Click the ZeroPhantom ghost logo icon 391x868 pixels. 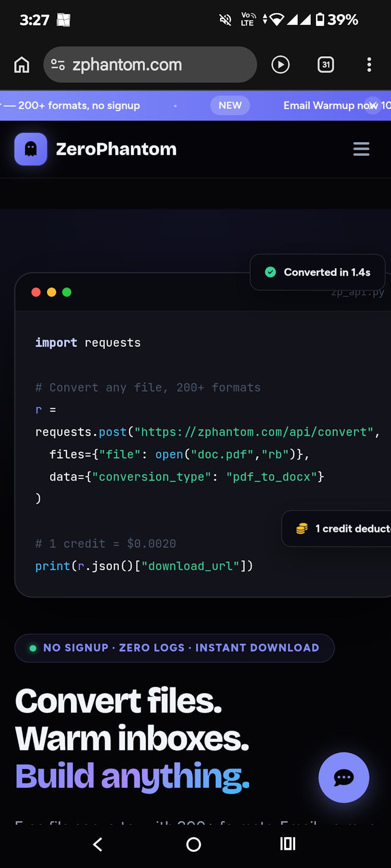[31, 149]
